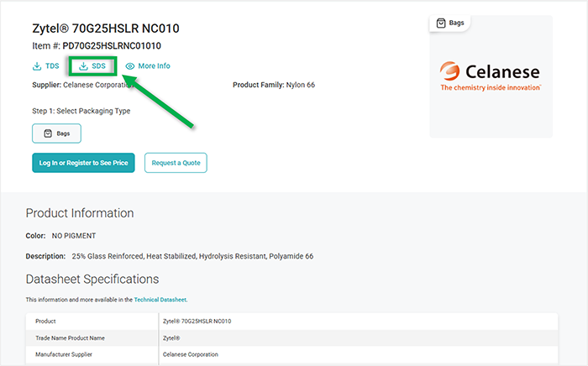The height and width of the screenshot is (366, 588).
Task: Click the bag icon on image badge
Action: tap(441, 24)
